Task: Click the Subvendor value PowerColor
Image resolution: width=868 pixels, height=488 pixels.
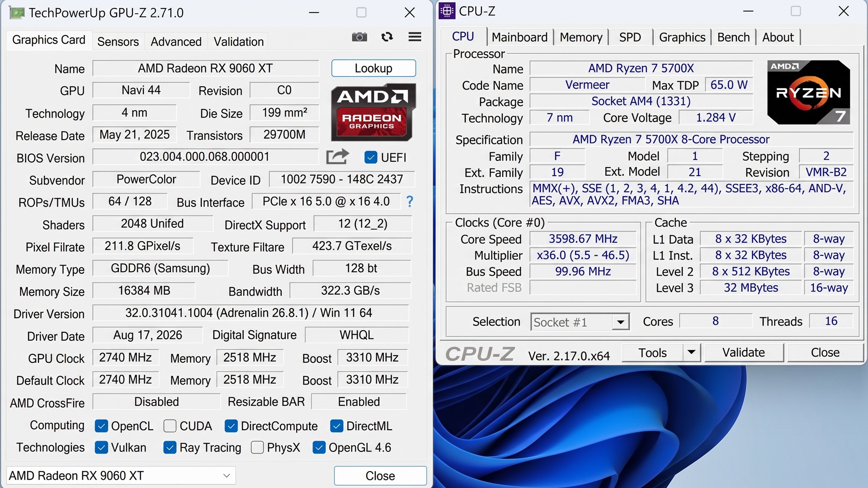Action: (146, 179)
